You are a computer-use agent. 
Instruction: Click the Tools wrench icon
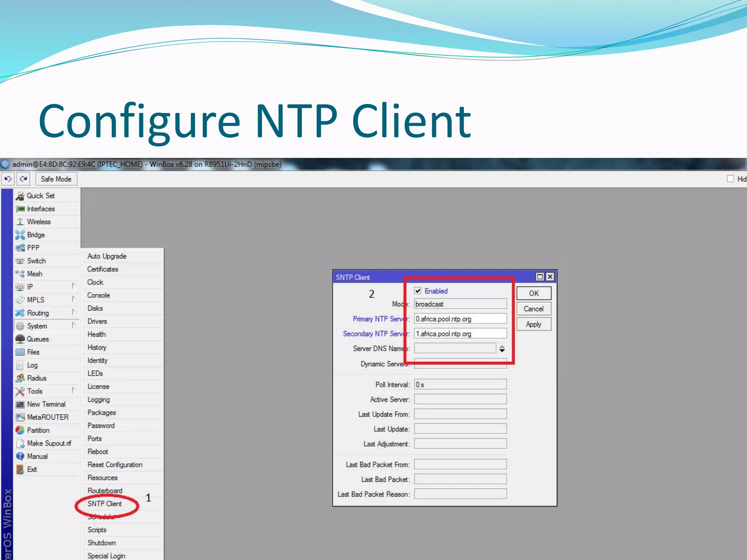(20, 391)
